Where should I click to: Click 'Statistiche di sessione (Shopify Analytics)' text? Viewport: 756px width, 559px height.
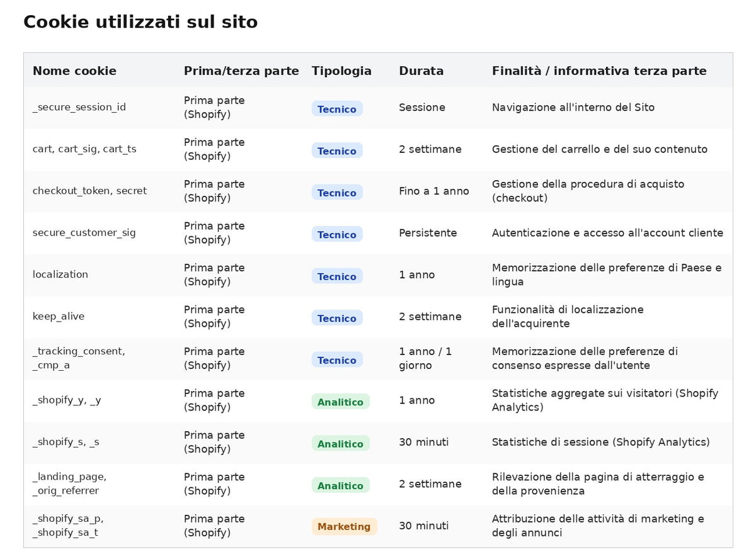tap(601, 442)
